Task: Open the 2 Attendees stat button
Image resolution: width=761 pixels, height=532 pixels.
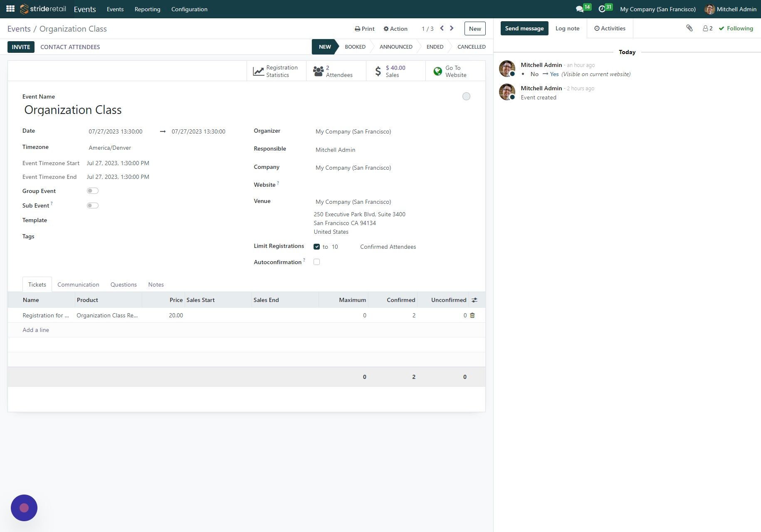Action: (336, 71)
